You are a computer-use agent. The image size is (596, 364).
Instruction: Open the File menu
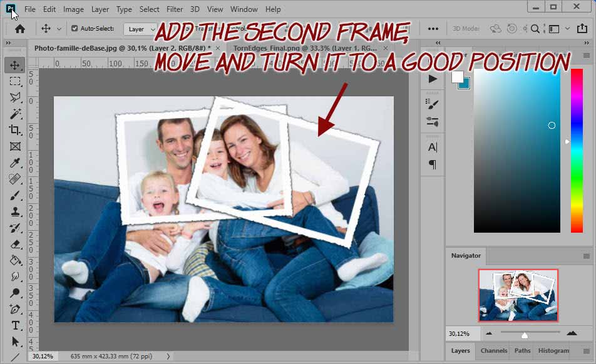29,9
